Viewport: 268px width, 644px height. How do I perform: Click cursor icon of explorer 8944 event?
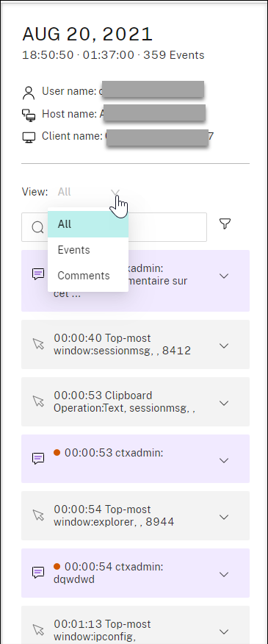pos(38,515)
